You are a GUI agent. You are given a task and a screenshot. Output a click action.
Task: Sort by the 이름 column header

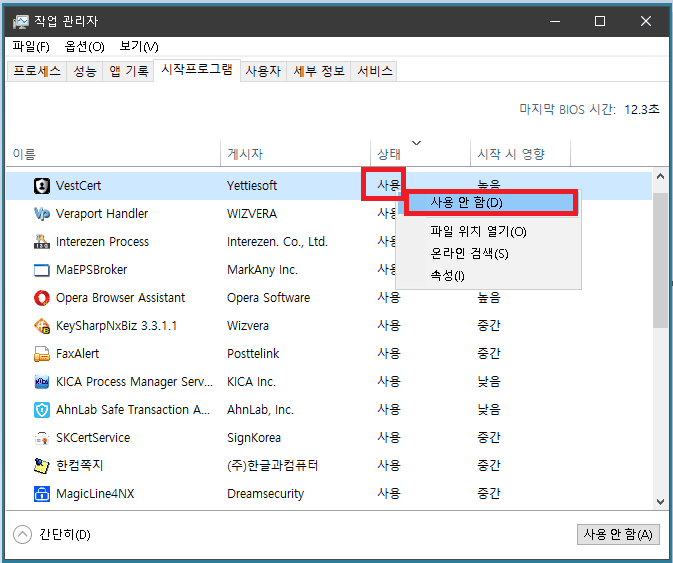114,154
